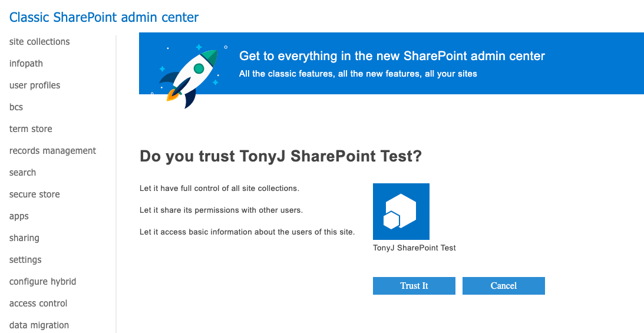Image resolution: width=644 pixels, height=333 pixels.
Task: Navigate to the search admin page
Action: tap(22, 173)
